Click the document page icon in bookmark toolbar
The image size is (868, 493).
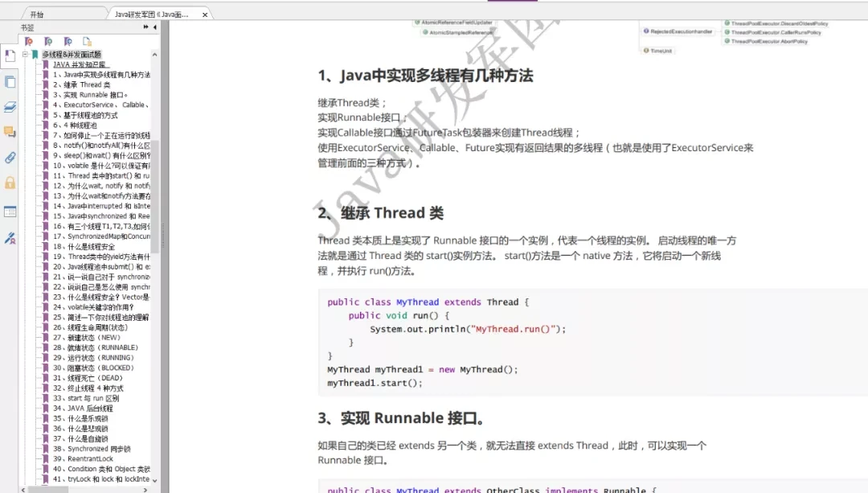(x=87, y=42)
